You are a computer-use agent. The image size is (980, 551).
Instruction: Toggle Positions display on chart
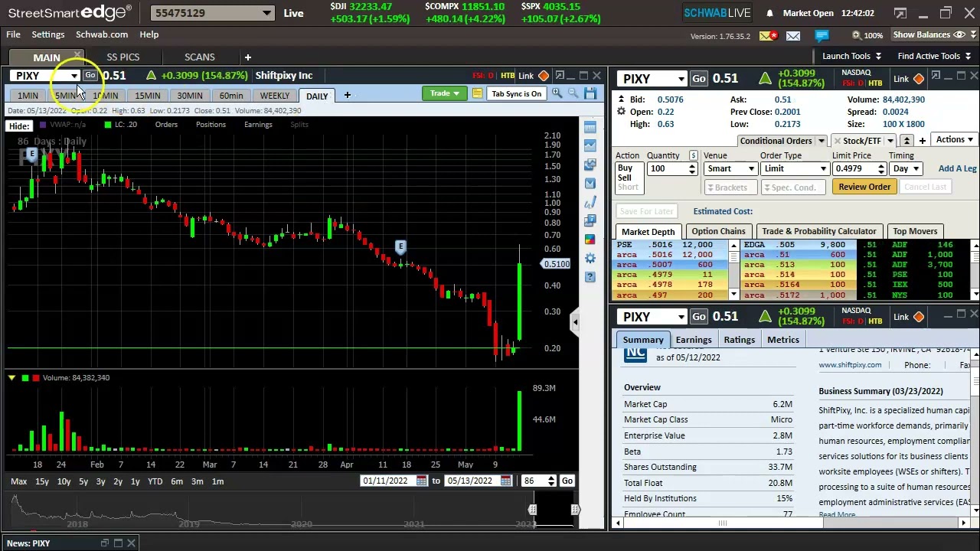pos(211,125)
